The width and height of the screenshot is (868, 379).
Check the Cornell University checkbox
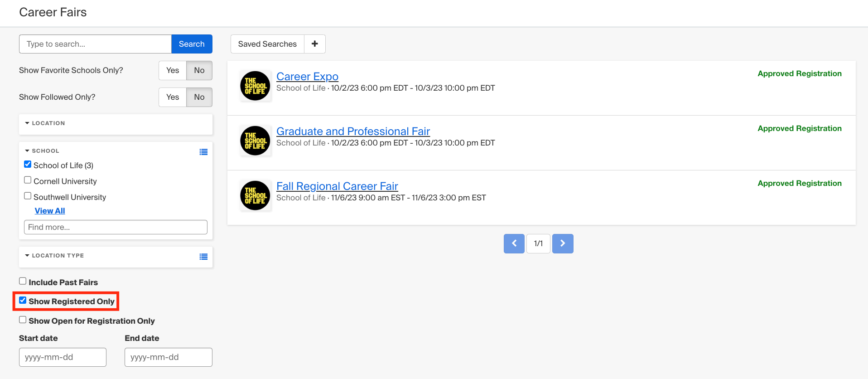(x=28, y=180)
